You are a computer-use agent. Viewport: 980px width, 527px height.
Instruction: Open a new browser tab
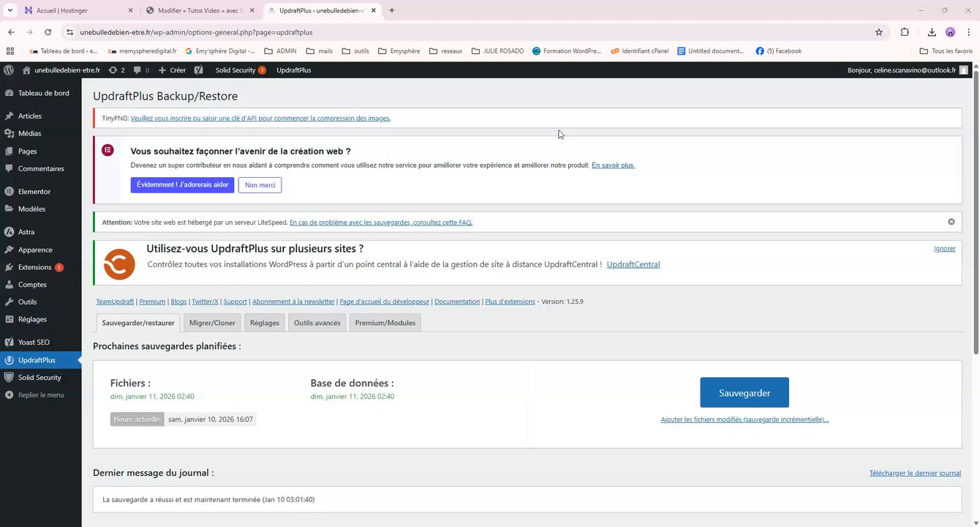click(x=392, y=10)
